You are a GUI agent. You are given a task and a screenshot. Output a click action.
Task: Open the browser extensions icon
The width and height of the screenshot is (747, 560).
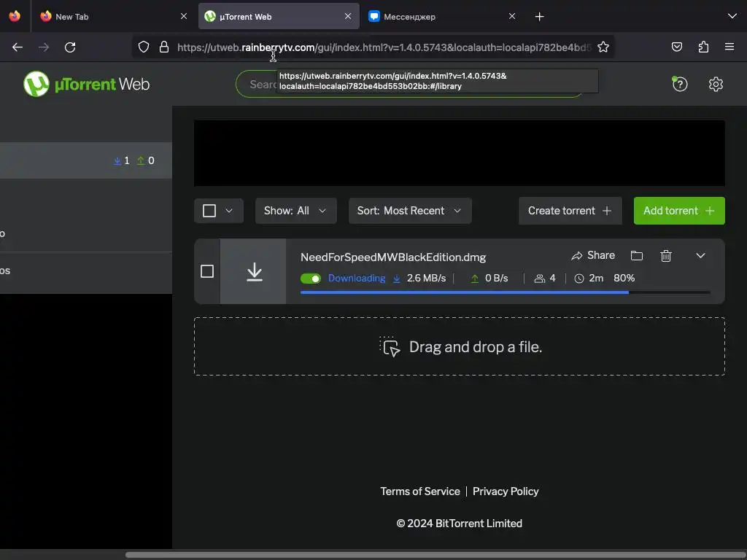[703, 47]
